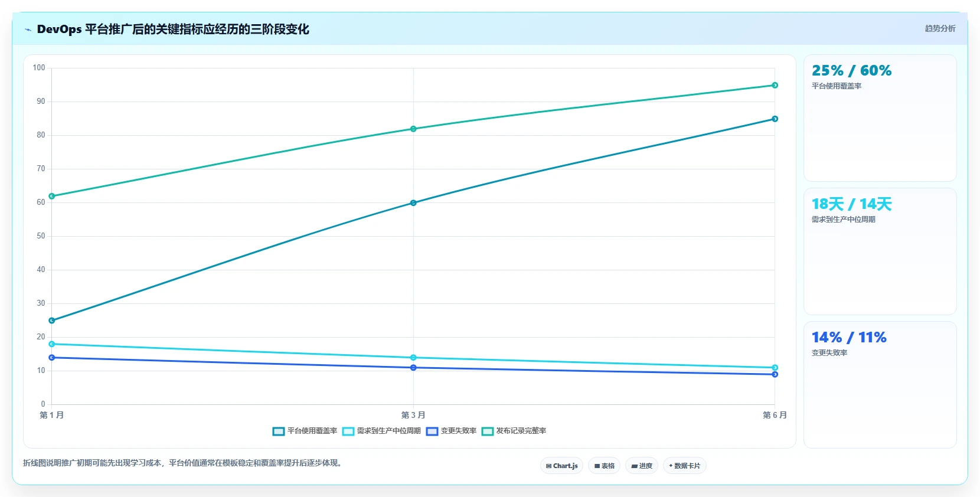980x497 pixels.
Task: Select the 25% / 60% coverage card
Action: tap(880, 118)
